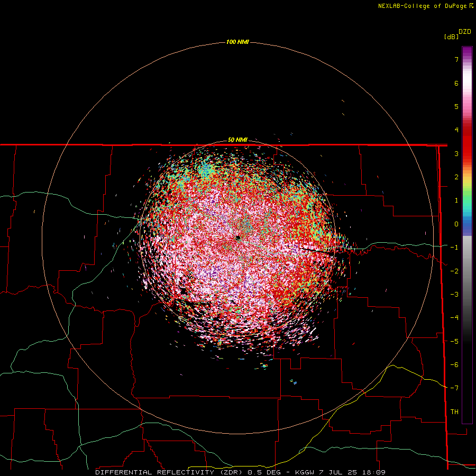Click the 3 dB scale tick label
Viewport: 476px width, 476px height.
coord(456,153)
